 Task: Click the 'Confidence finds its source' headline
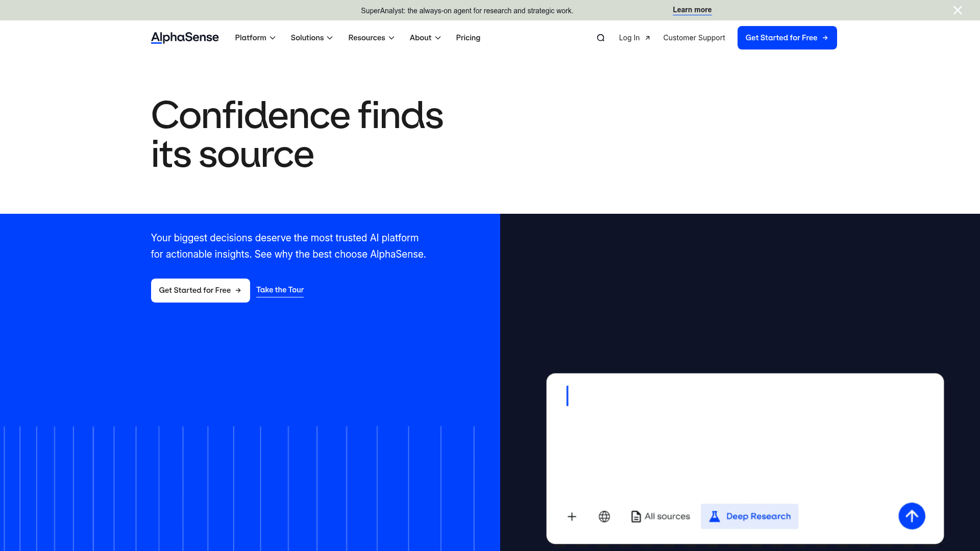tap(297, 135)
